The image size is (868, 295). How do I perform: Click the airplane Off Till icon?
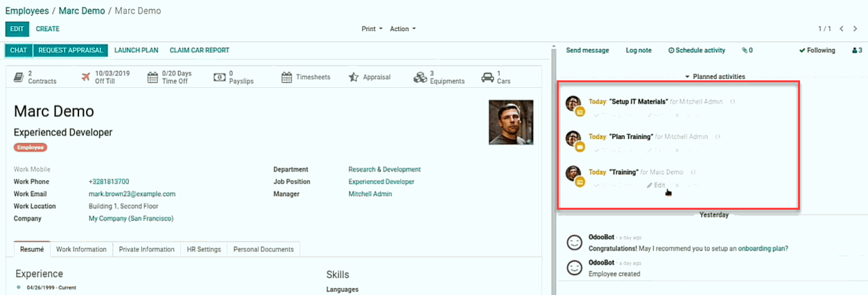[86, 78]
